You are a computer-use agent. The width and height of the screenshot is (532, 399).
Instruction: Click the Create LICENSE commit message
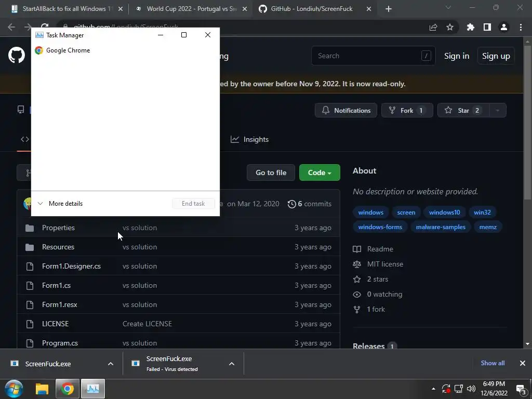(147, 324)
